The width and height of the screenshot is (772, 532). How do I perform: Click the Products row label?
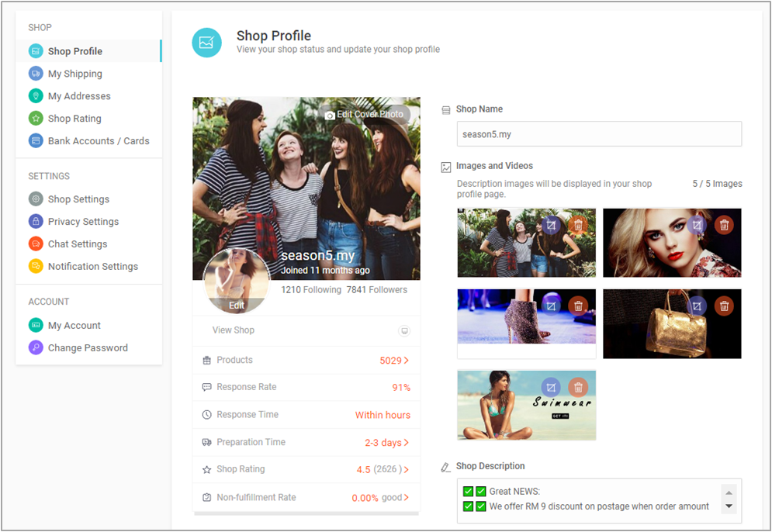click(234, 360)
